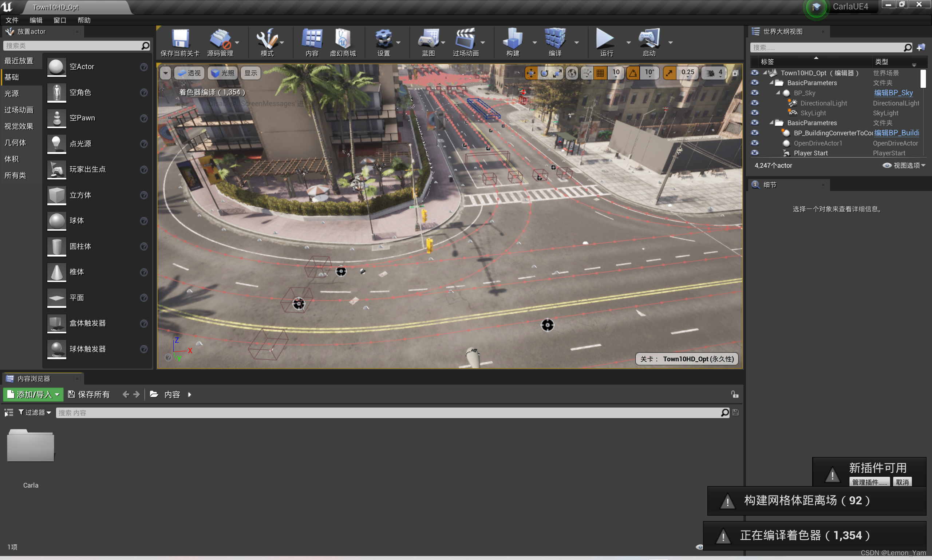Open the 透视 perspective view dropdown
The image size is (932, 560).
coord(189,73)
